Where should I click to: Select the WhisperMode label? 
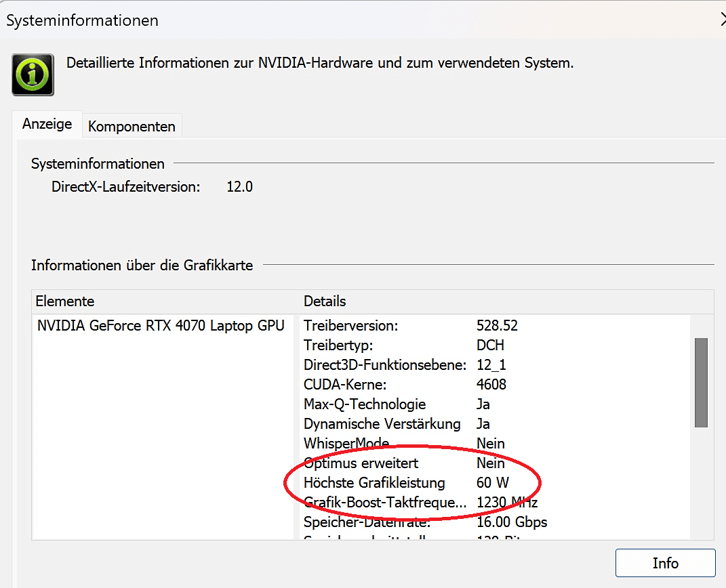point(346,443)
